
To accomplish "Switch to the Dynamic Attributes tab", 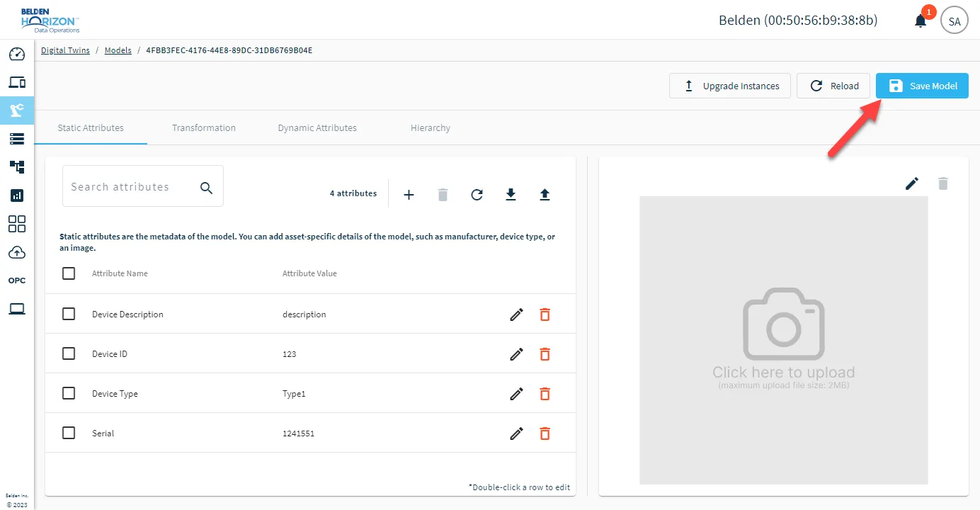I will point(317,128).
